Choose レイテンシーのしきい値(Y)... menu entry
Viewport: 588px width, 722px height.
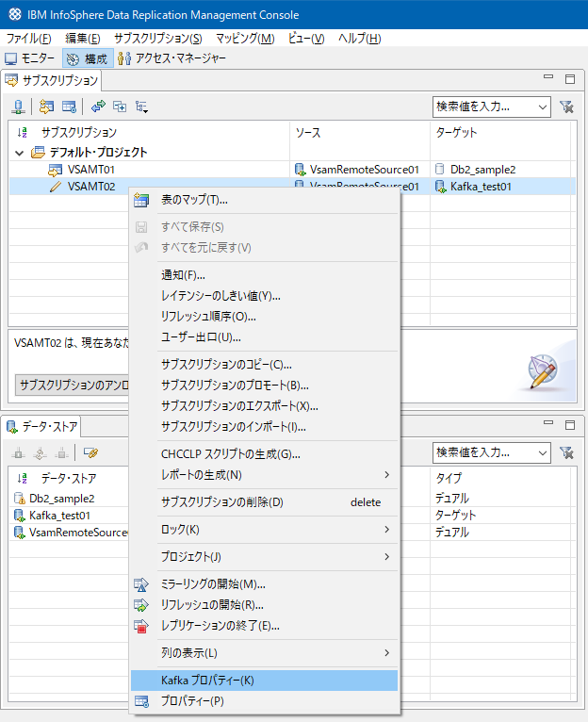[x=264, y=296]
